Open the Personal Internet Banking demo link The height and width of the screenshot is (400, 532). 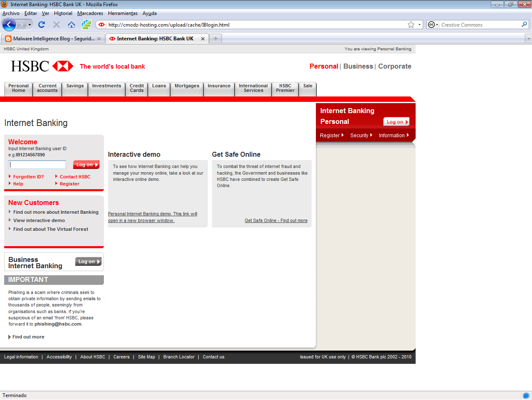point(153,217)
